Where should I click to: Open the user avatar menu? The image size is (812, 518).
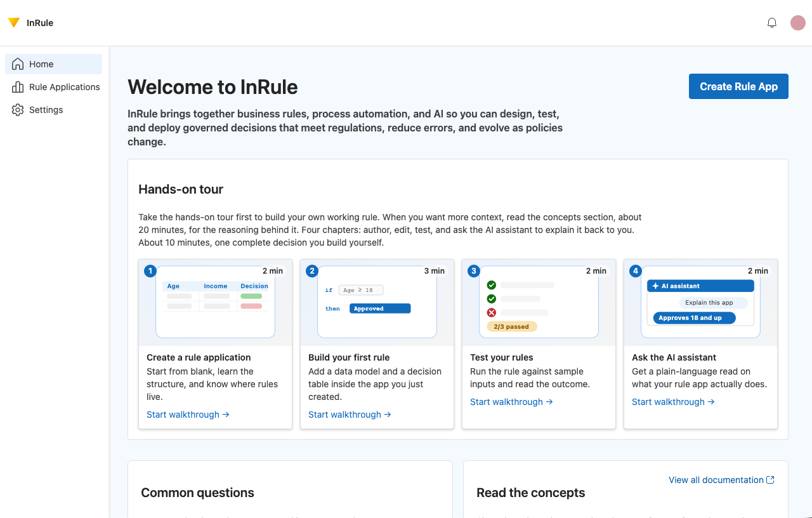click(x=798, y=23)
